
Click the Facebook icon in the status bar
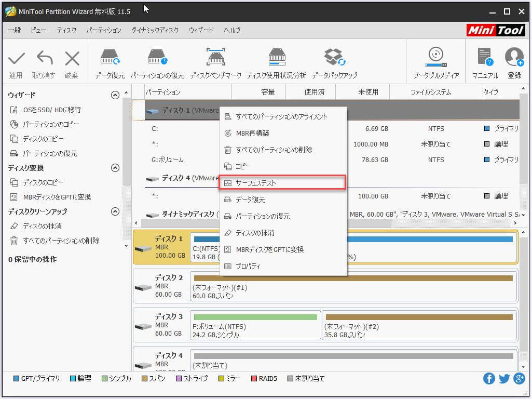[489, 379]
